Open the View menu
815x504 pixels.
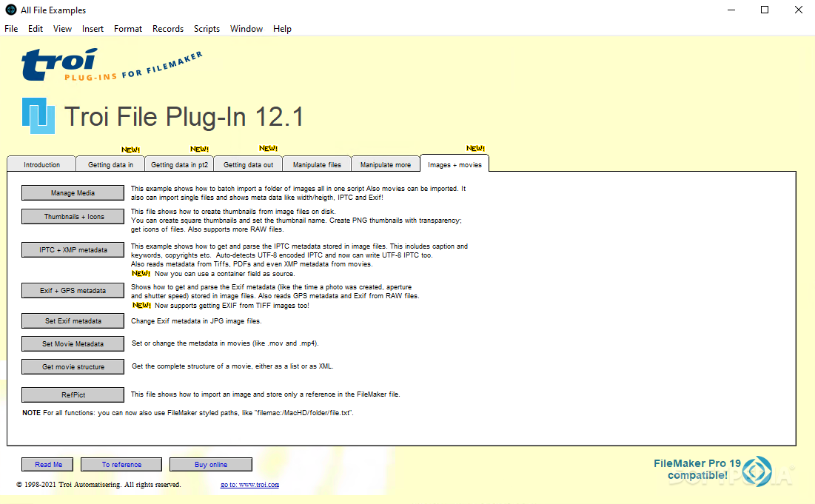point(62,29)
